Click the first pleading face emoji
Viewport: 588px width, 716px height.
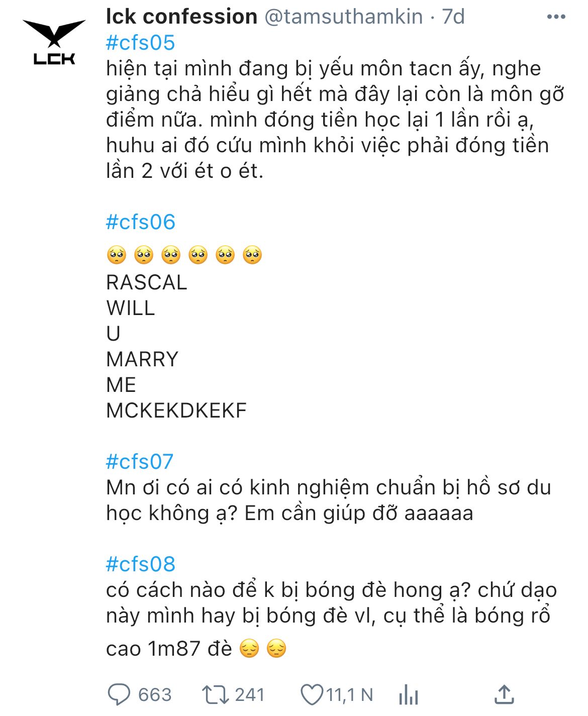point(117,255)
